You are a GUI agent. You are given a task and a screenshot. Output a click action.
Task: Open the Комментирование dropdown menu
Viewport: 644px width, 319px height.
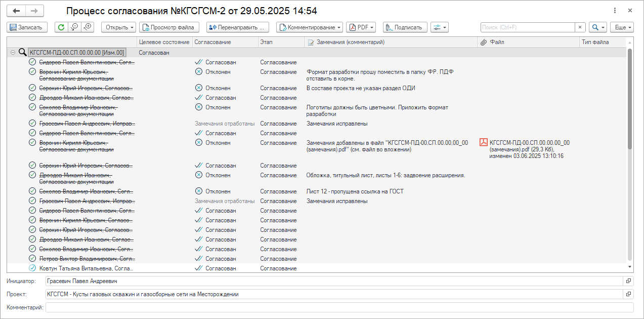(x=310, y=27)
